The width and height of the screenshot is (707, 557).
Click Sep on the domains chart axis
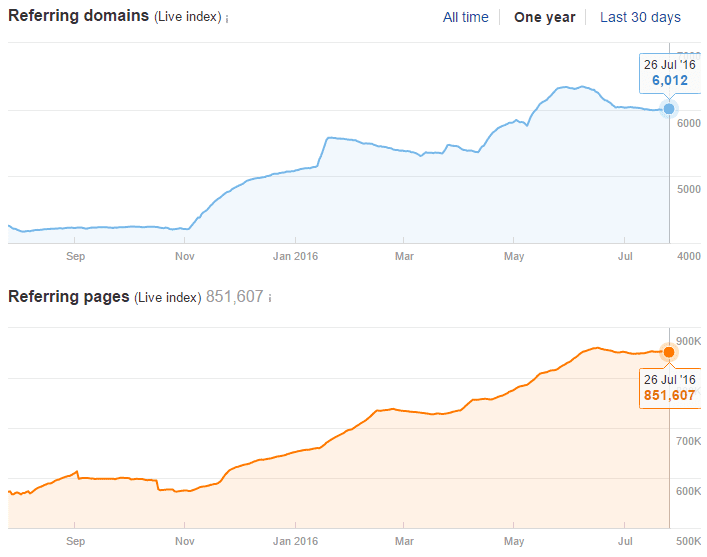pyautogui.click(x=76, y=256)
